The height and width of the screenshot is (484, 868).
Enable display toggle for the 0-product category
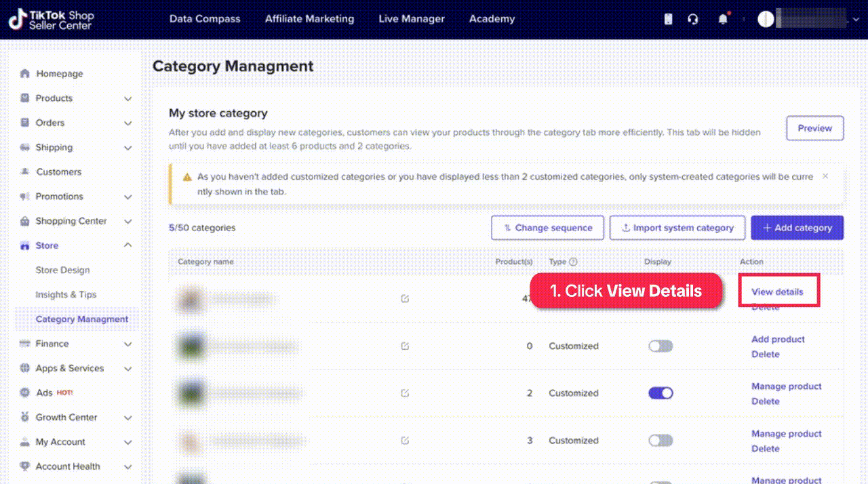pos(660,346)
